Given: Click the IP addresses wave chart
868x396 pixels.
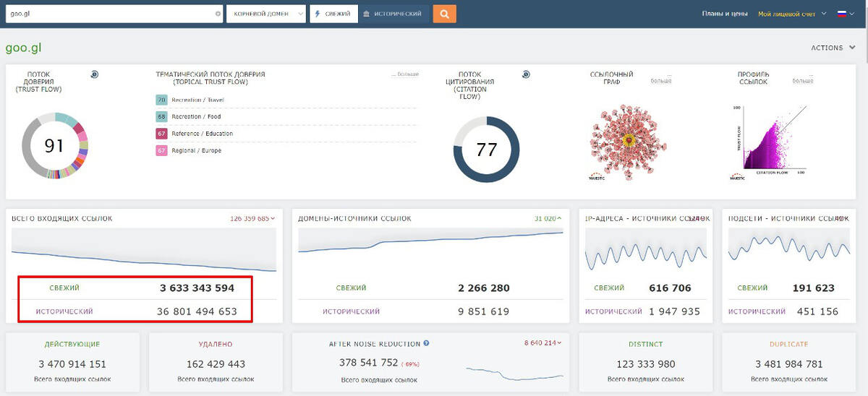Looking at the screenshot, I should pos(645,250).
